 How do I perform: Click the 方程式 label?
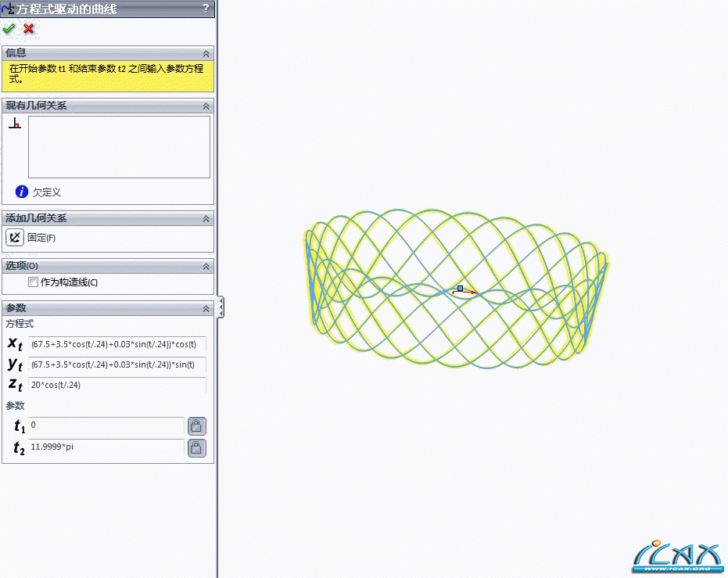[x=20, y=324]
